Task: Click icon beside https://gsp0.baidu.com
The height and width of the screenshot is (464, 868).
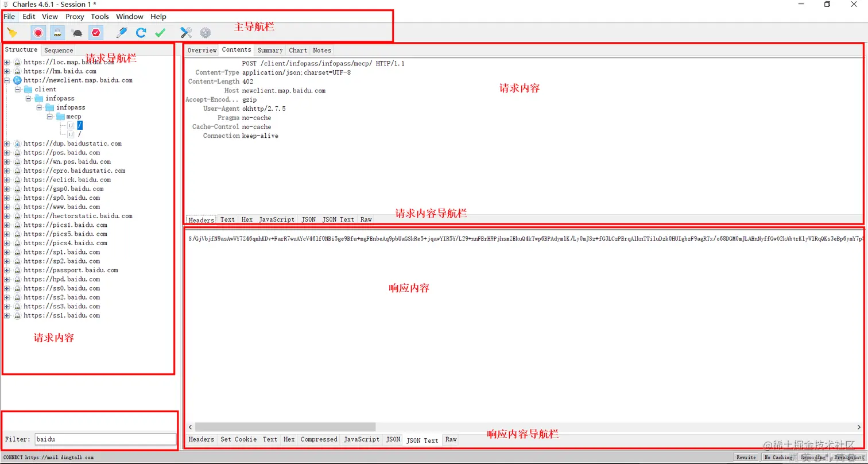Action: click(17, 189)
